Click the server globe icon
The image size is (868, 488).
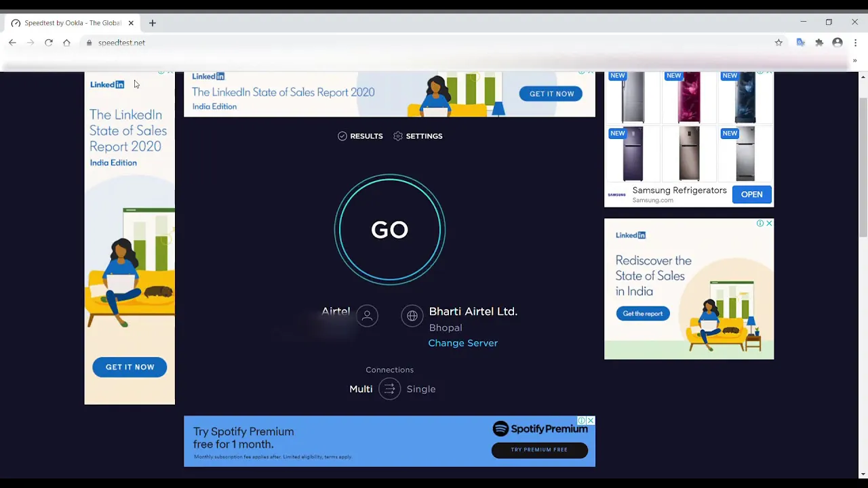[x=412, y=316]
